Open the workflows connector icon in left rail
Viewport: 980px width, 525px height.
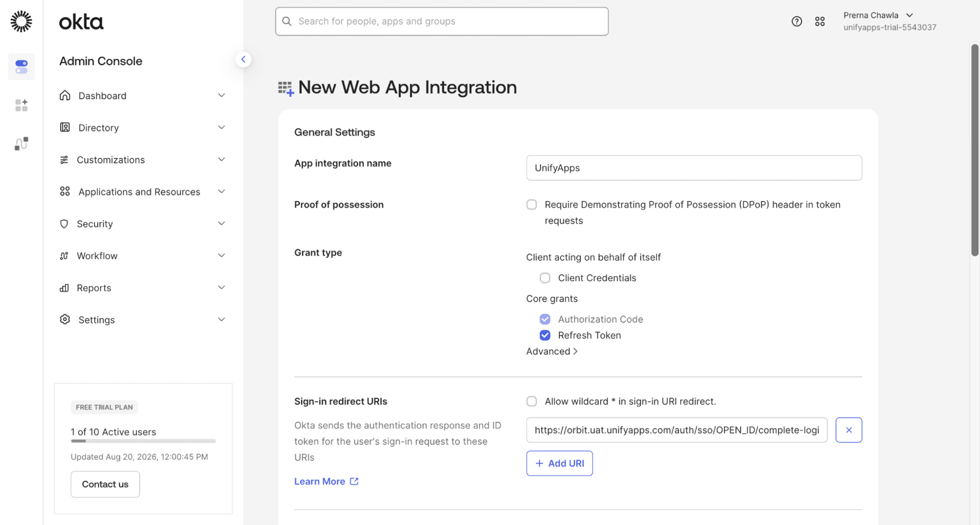pos(21,144)
